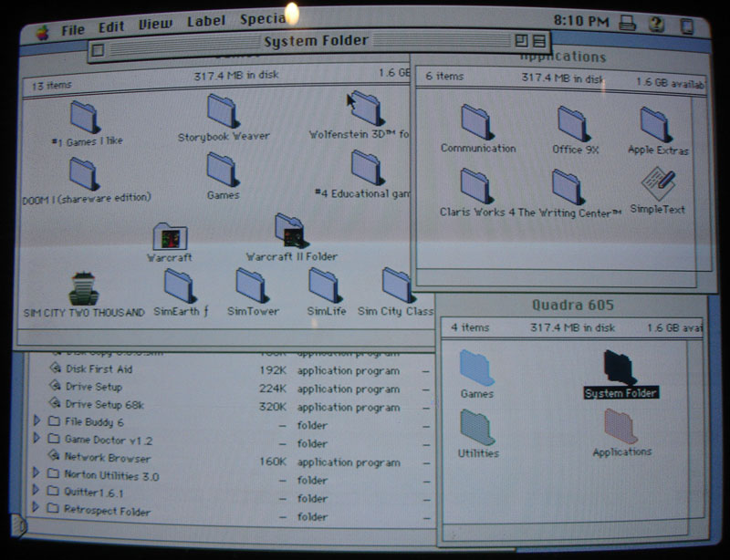Click the Quitter1.6.1 folder name

(x=94, y=492)
